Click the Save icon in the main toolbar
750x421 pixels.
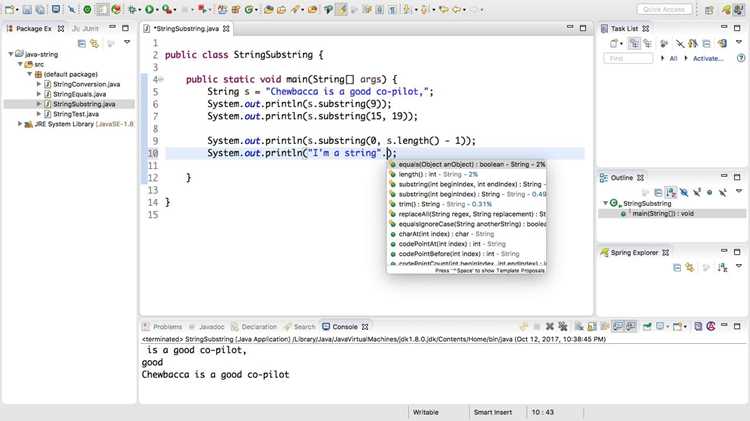click(27, 10)
